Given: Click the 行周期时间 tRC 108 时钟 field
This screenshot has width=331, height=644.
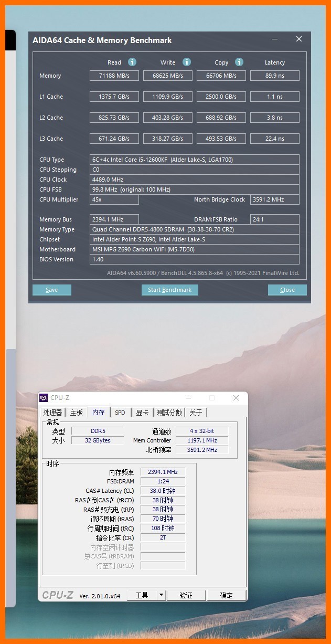Looking at the screenshot, I should pyautogui.click(x=163, y=528).
